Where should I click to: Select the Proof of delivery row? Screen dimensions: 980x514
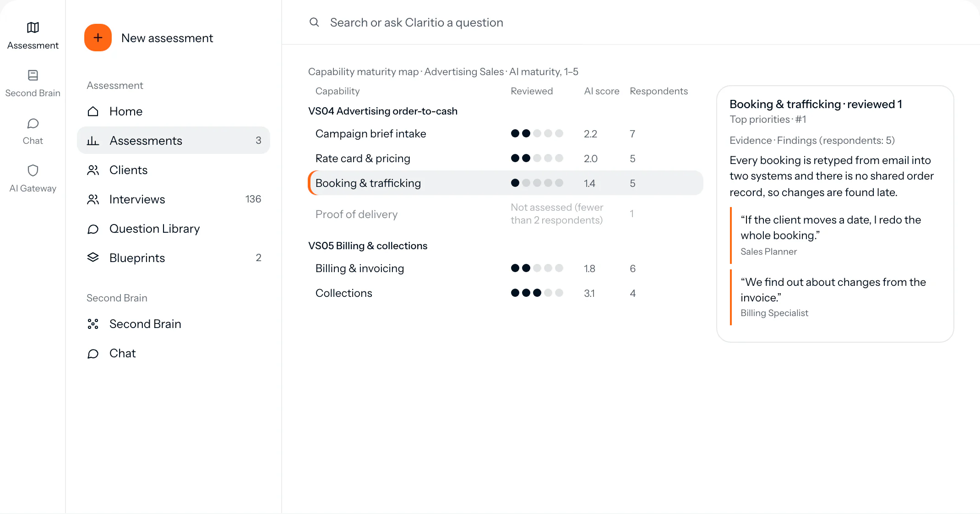[x=506, y=214]
